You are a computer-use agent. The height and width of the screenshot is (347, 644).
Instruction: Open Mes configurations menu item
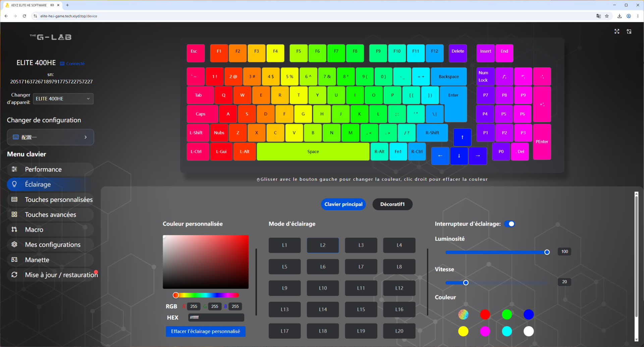[50, 244]
